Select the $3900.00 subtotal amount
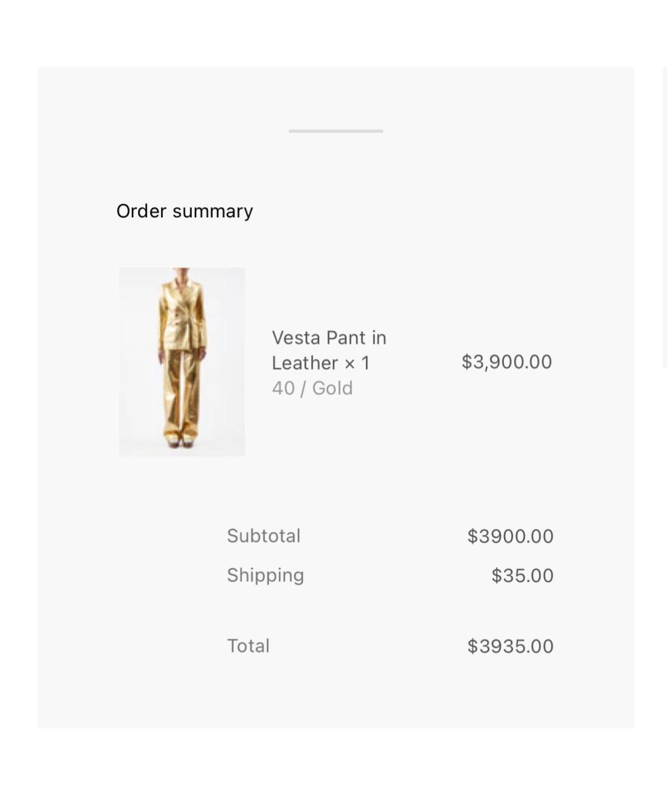Image resolution: width=672 pixels, height=797 pixels. click(510, 536)
